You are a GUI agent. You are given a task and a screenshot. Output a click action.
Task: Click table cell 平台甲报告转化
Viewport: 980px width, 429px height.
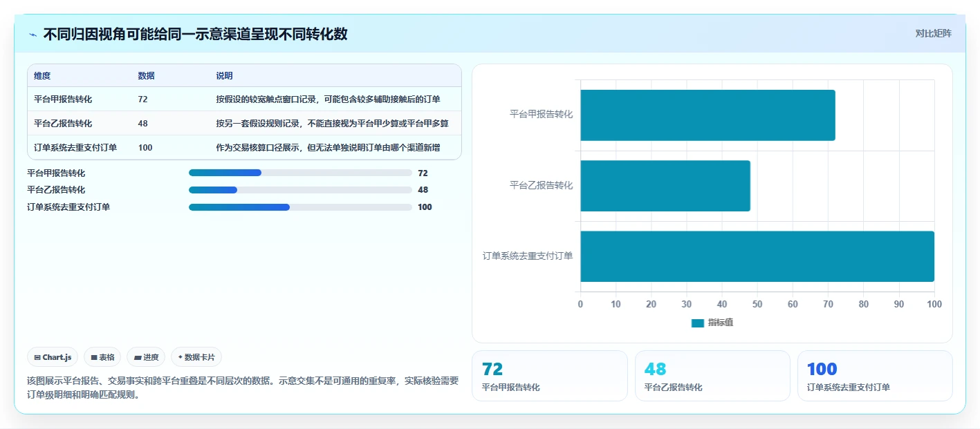tap(63, 99)
